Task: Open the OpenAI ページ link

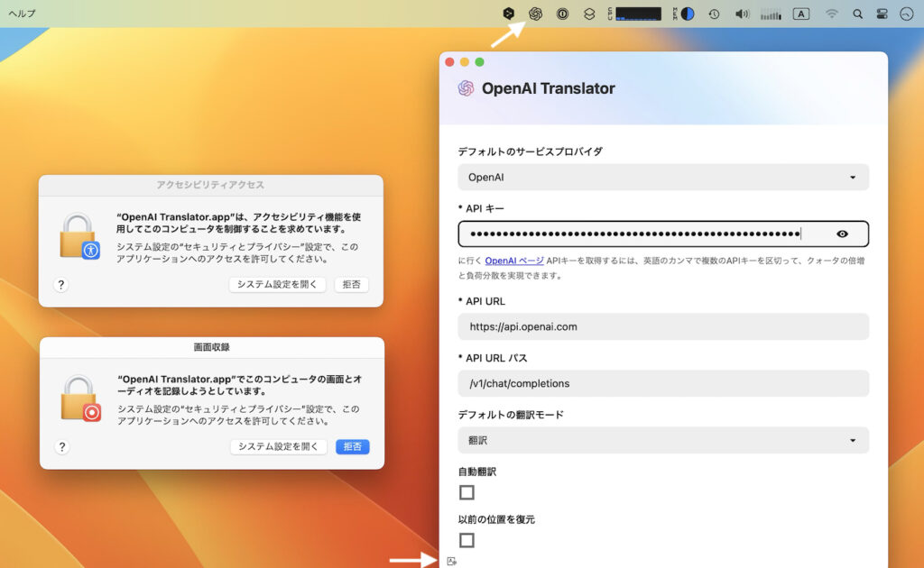Action: pos(511,261)
